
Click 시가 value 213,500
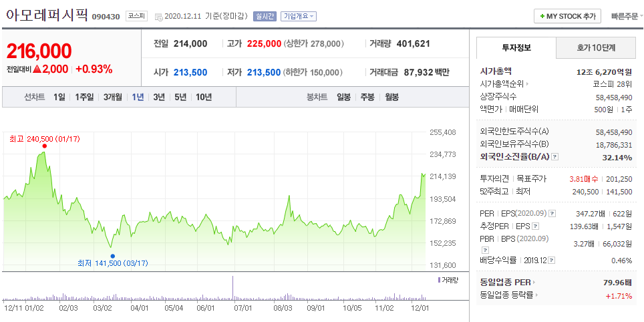pyautogui.click(x=190, y=73)
